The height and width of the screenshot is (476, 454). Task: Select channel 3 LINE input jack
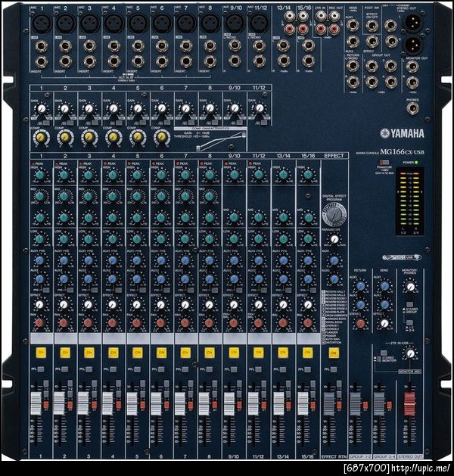click(x=89, y=46)
